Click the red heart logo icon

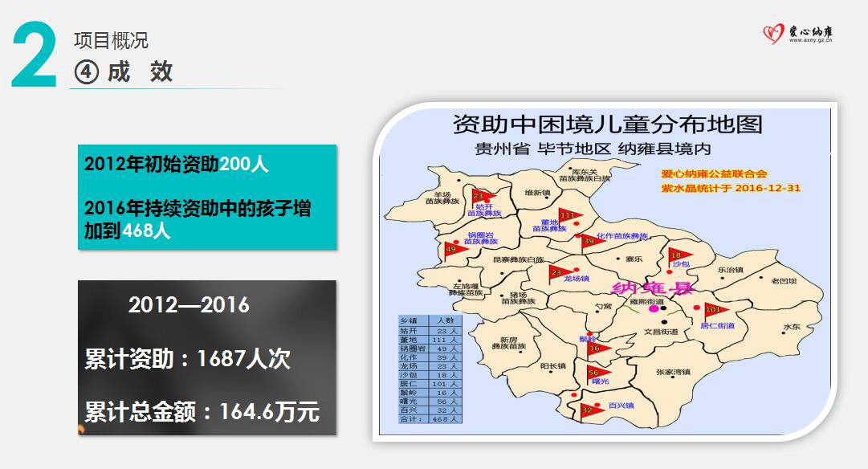pyautogui.click(x=773, y=33)
